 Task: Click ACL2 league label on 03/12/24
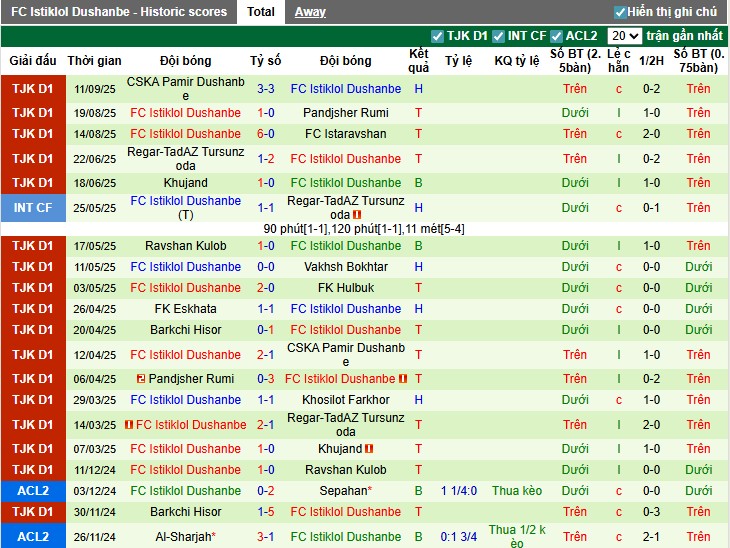pyautogui.click(x=33, y=491)
